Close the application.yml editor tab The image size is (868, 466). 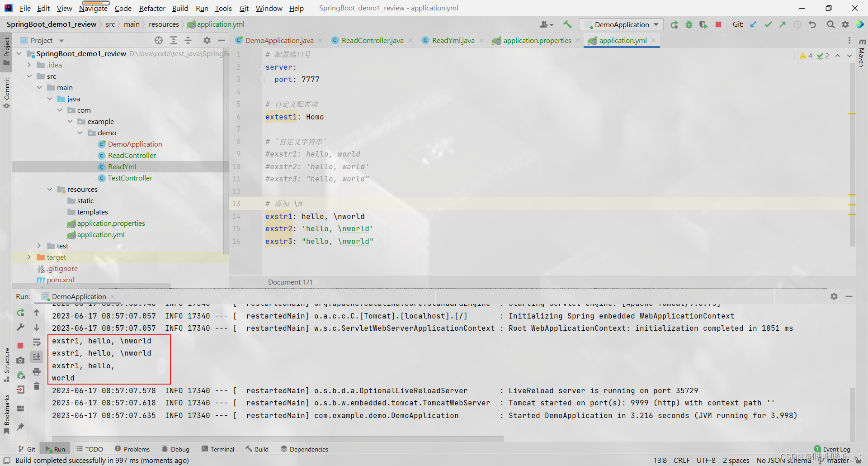pyautogui.click(x=653, y=40)
